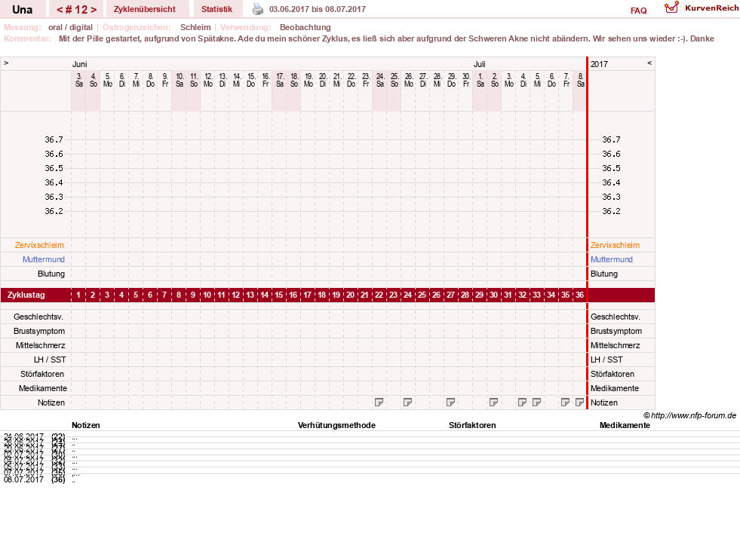Open the note icon on cycle day 32

point(522,402)
